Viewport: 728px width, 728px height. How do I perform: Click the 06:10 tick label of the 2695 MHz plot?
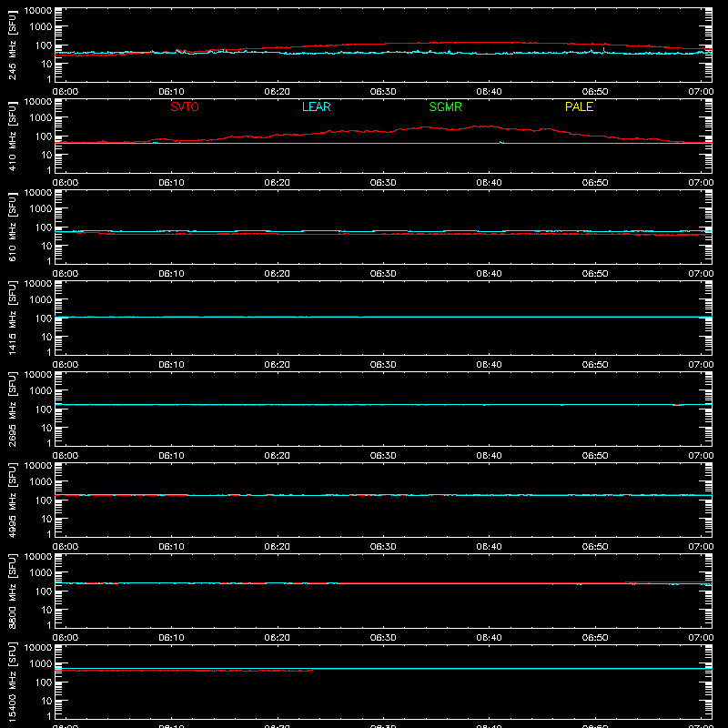click(171, 456)
